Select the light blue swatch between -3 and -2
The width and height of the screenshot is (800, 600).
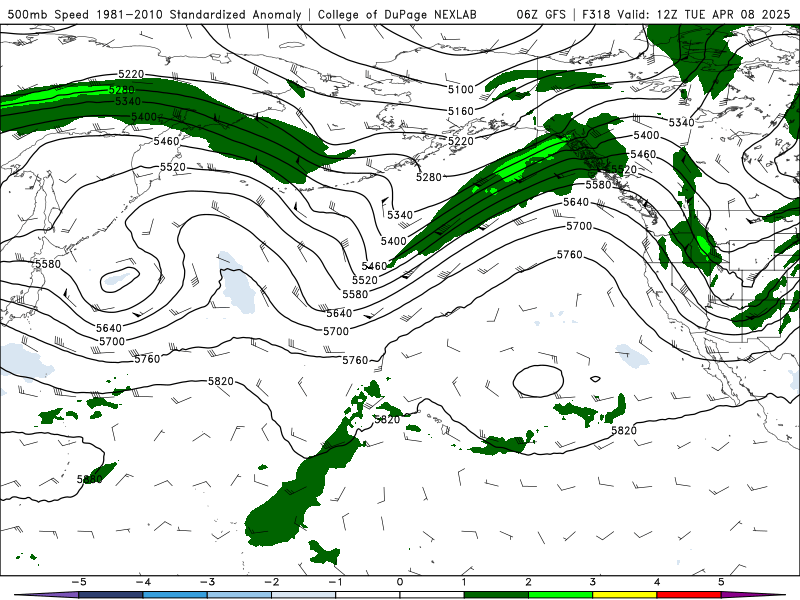[239, 595]
